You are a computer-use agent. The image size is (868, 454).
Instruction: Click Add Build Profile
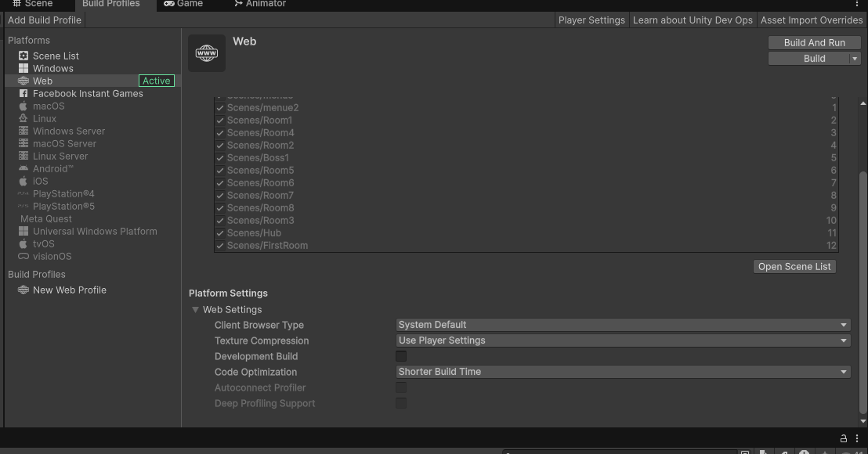(45, 20)
